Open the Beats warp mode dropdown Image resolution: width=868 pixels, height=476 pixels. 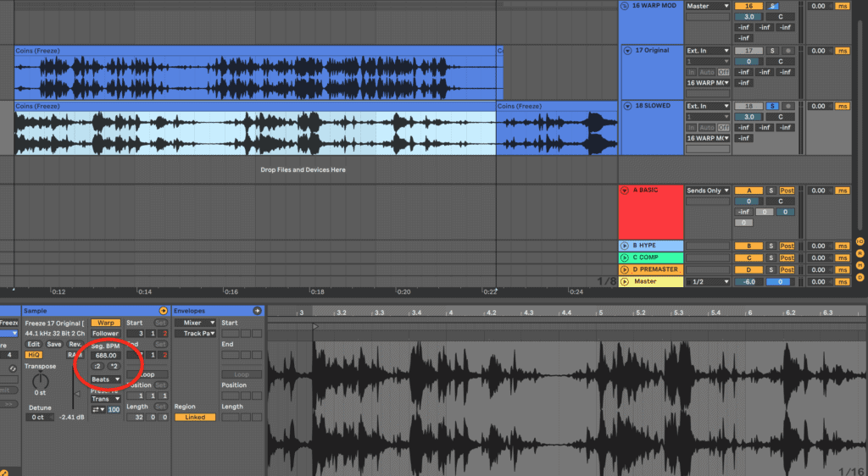(x=106, y=379)
